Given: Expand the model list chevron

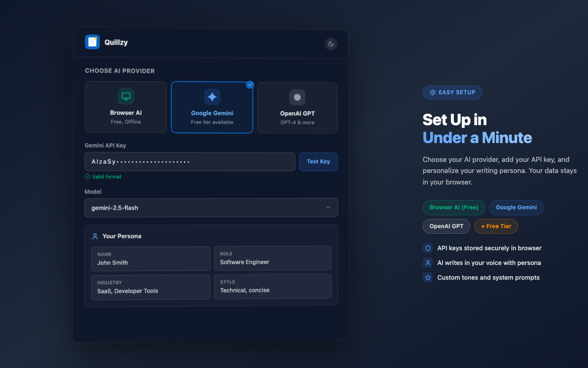Looking at the screenshot, I should [328, 207].
